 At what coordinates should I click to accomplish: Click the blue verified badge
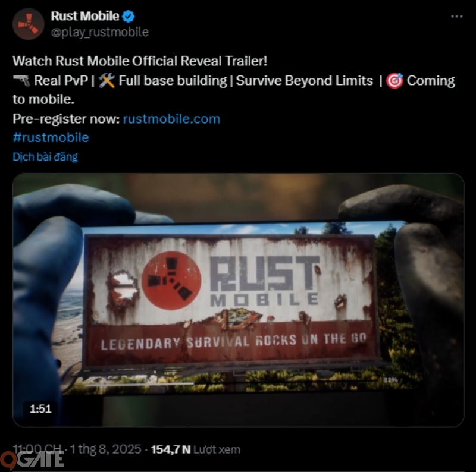[x=128, y=16]
